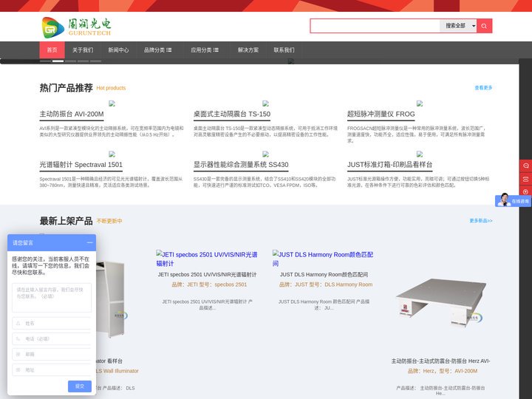532x399 pixels.
Task: Click broken image icon above SS430
Action: (266, 154)
